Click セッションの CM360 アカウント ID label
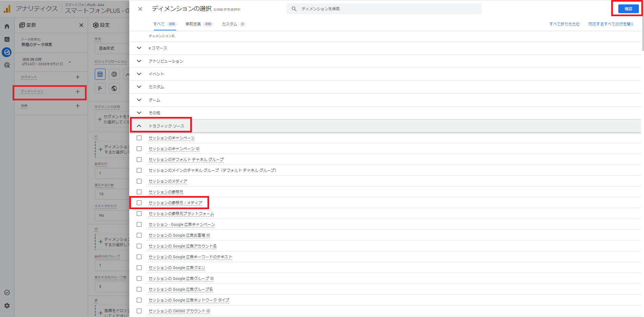 179,311
